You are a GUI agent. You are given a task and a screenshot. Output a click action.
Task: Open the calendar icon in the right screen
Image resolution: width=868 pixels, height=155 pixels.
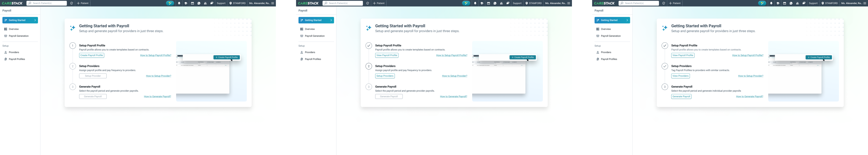point(785,3)
